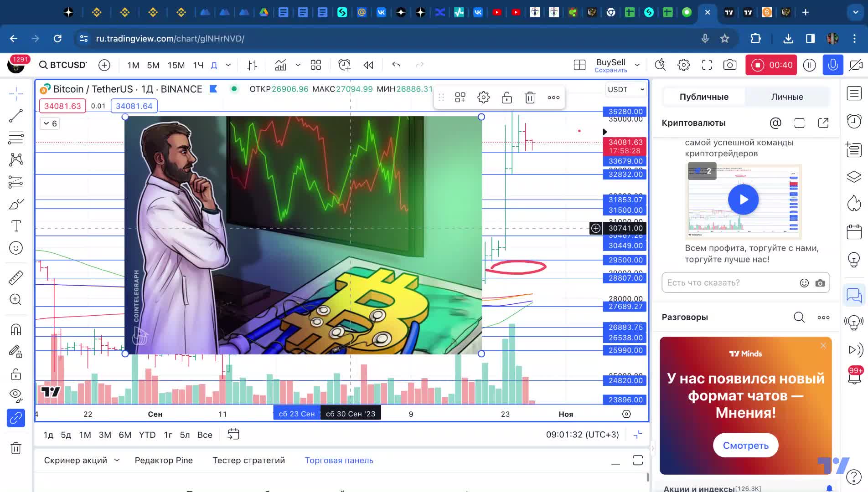Open more options on floating toolbar
The height and width of the screenshot is (492, 868).
point(553,97)
